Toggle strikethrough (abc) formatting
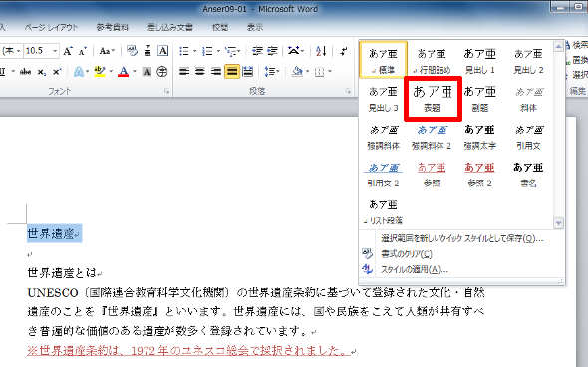This screenshot has height=367, width=588. click(x=26, y=71)
